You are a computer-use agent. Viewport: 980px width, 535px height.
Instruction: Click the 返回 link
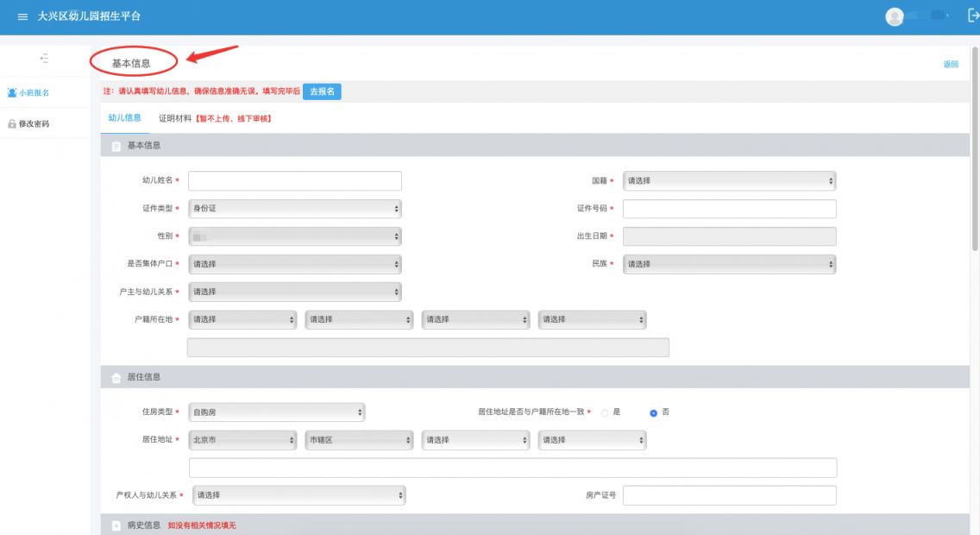click(951, 65)
